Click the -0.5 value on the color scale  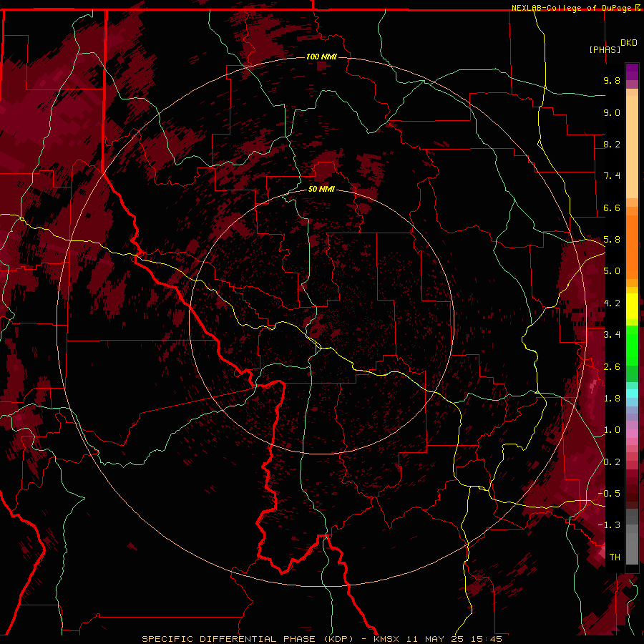coord(609,494)
